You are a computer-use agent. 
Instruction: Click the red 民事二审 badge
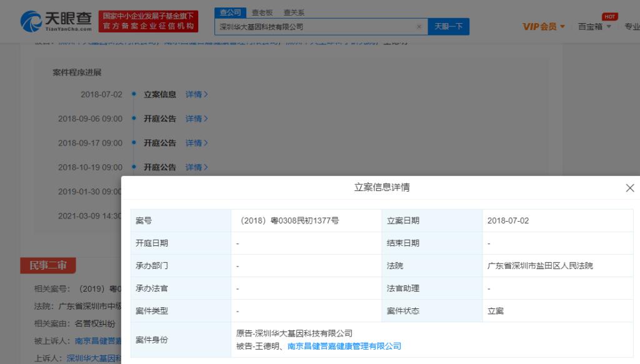pos(49,265)
